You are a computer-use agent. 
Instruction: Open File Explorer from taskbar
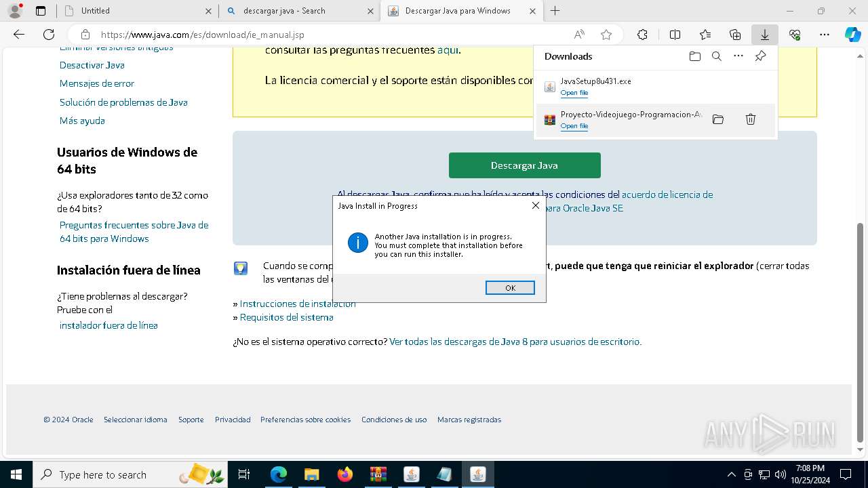pyautogui.click(x=311, y=474)
